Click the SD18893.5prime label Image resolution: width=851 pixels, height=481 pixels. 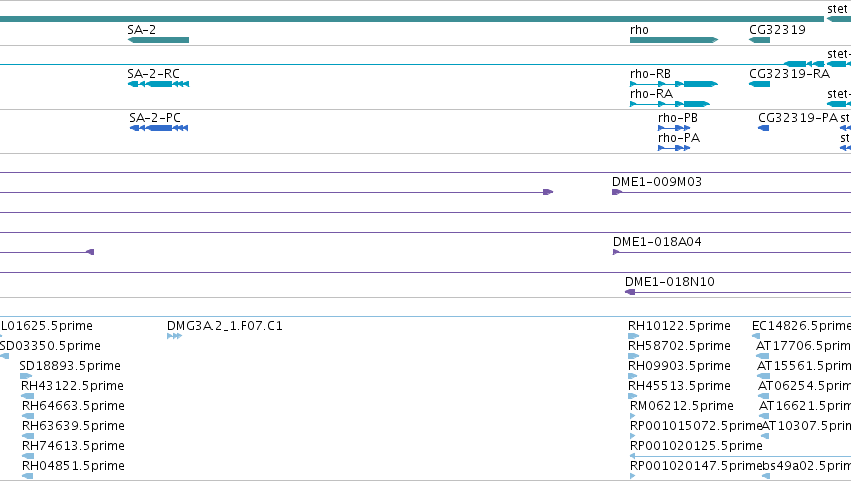coord(70,366)
